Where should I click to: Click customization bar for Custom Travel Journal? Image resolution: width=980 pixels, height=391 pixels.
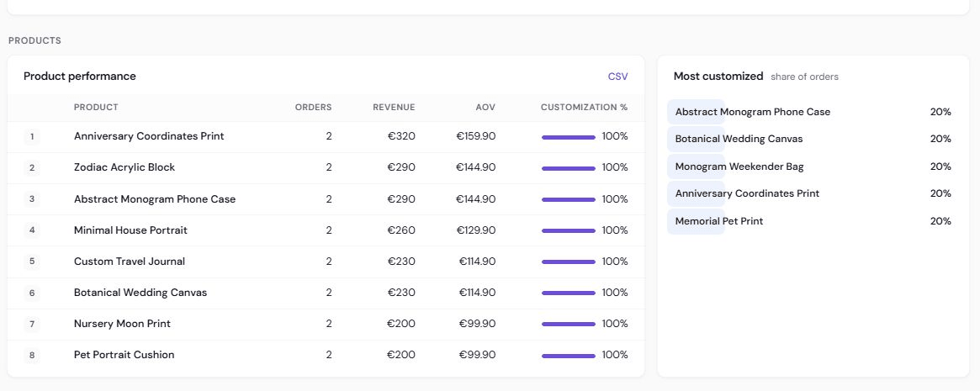tap(568, 262)
